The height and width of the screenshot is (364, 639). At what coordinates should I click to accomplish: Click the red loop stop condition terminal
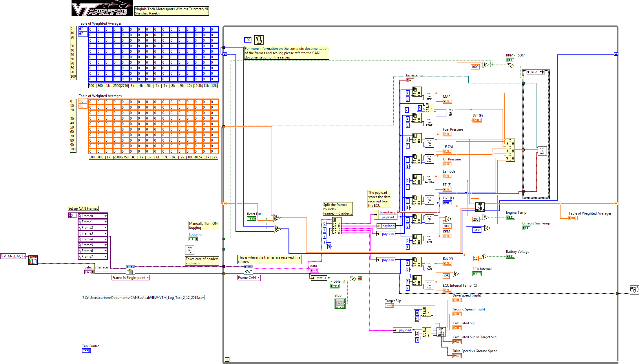pos(360,279)
